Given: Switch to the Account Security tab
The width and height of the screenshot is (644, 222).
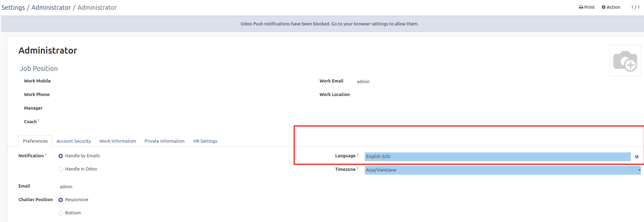Looking at the screenshot, I should tap(73, 141).
